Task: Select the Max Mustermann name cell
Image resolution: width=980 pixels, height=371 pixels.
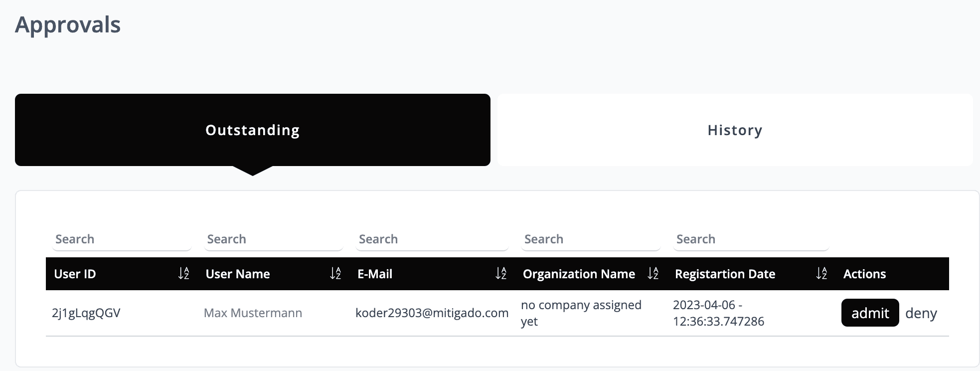Action: pos(253,313)
